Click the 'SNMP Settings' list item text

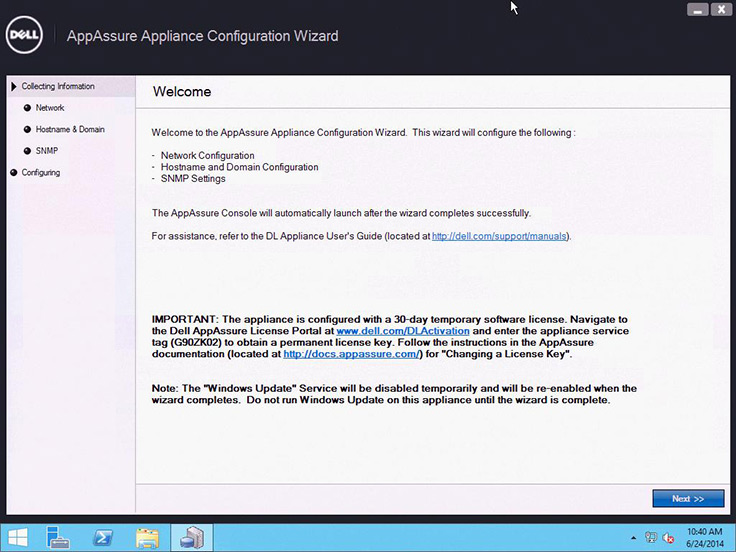(193, 179)
